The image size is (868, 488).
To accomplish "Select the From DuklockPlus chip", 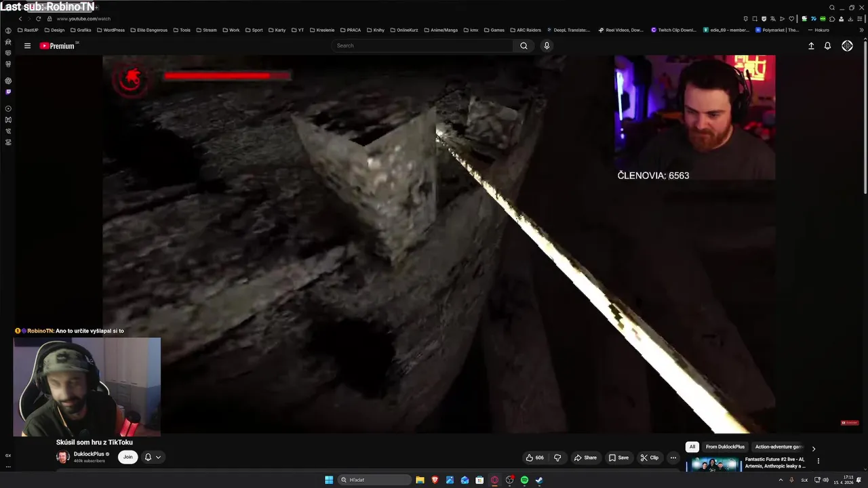I will click(725, 447).
